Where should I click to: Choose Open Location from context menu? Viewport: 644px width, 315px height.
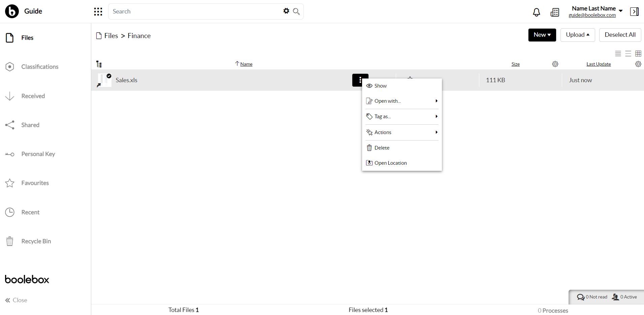(402, 163)
